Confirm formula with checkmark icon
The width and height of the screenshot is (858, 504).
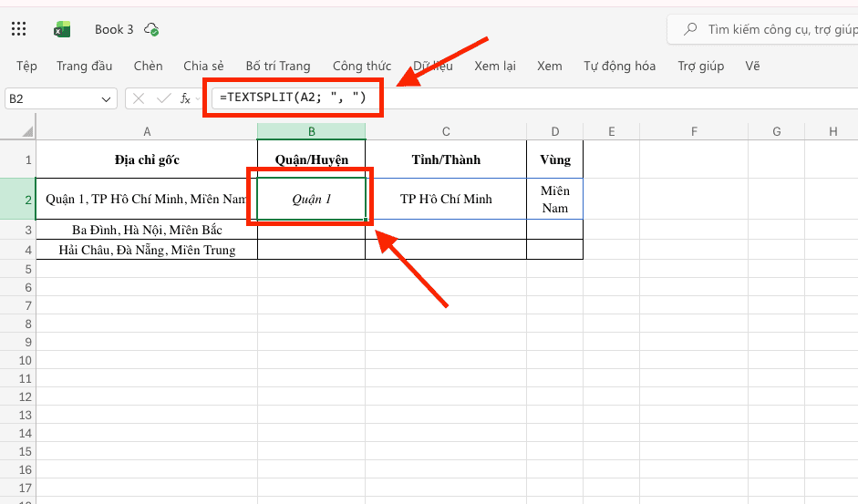163,98
